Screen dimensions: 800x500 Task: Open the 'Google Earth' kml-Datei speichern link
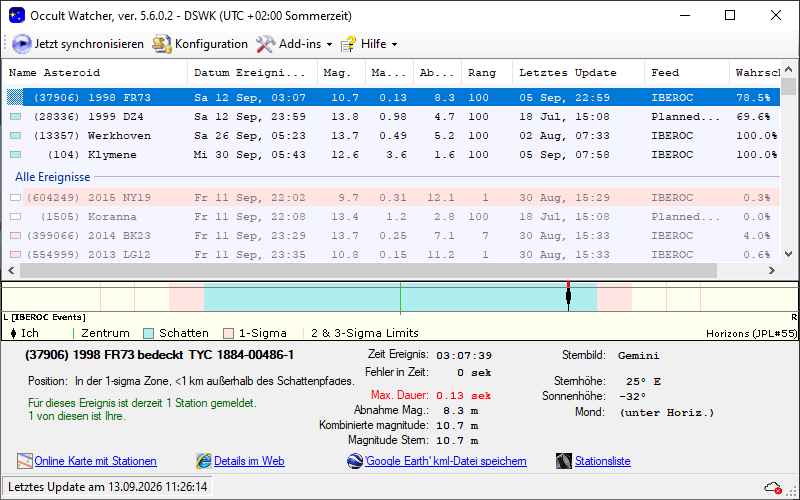coord(445,461)
